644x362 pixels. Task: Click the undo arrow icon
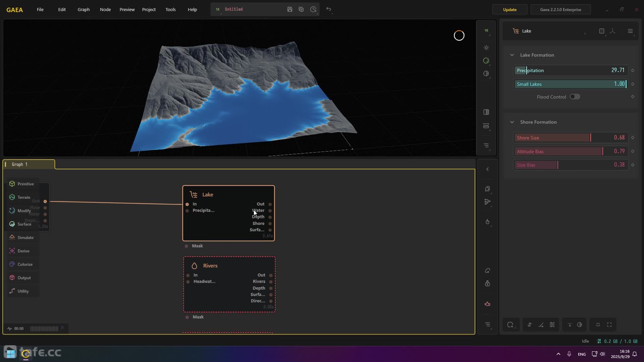click(329, 9)
